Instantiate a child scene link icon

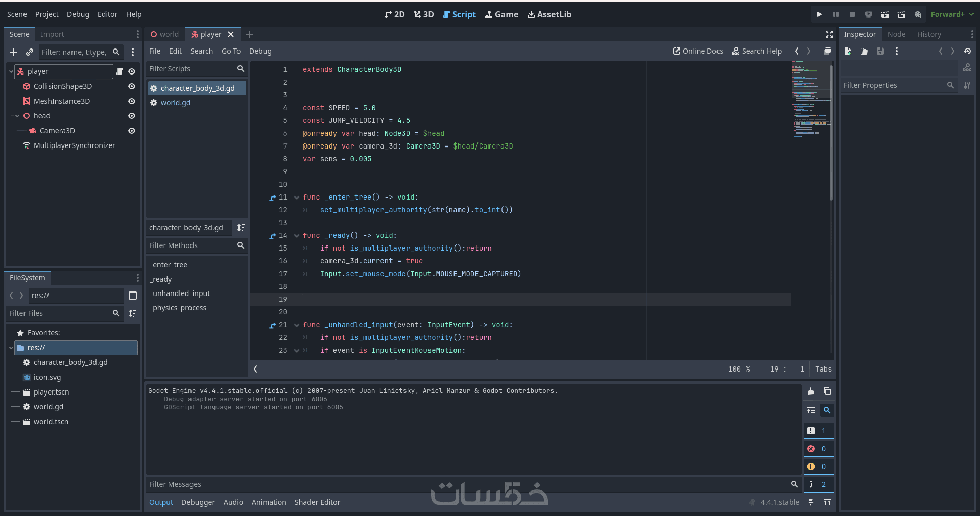coord(30,52)
